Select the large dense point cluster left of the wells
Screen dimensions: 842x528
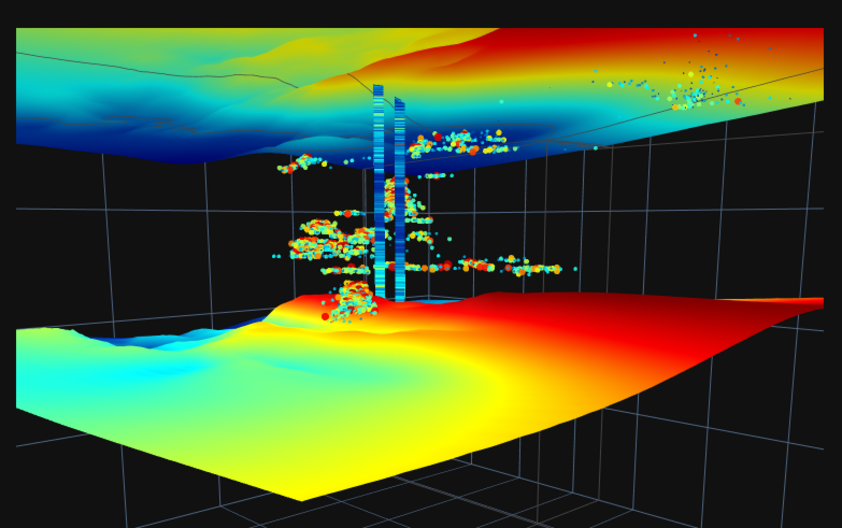pos(325,240)
